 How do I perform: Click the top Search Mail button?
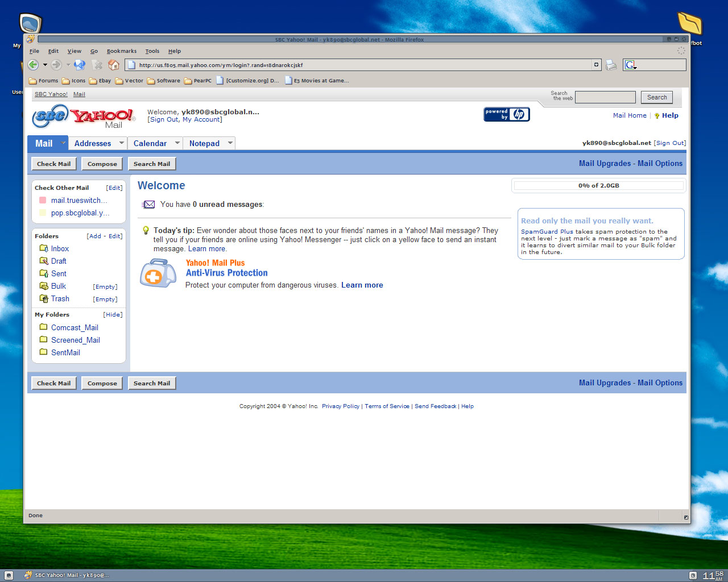point(152,164)
